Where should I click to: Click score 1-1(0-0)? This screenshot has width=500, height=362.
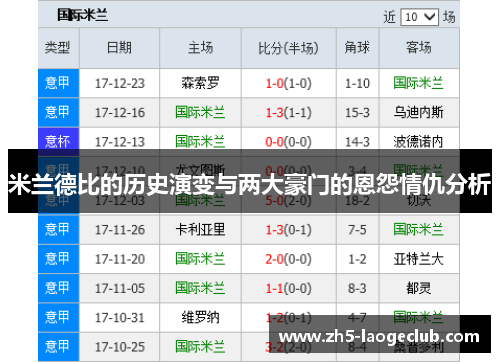click(289, 289)
